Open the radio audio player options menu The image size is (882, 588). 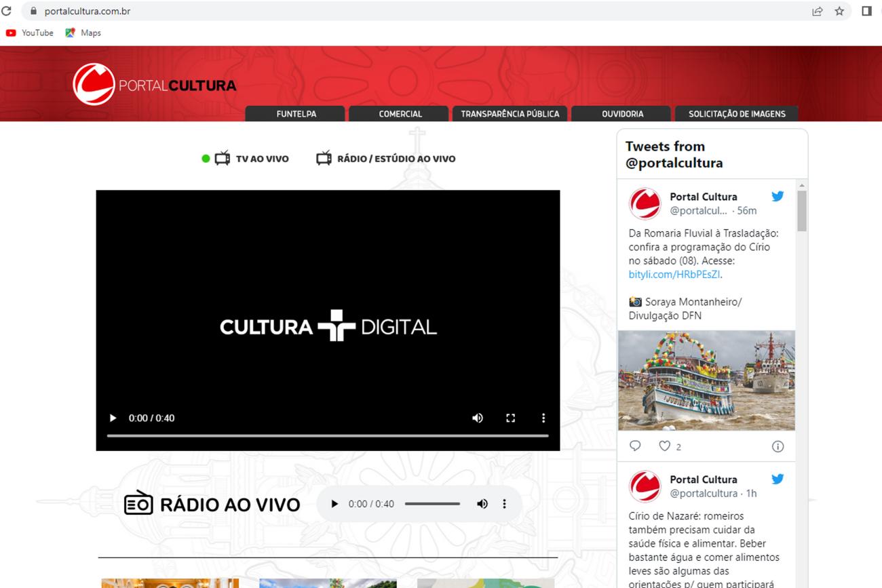(504, 504)
